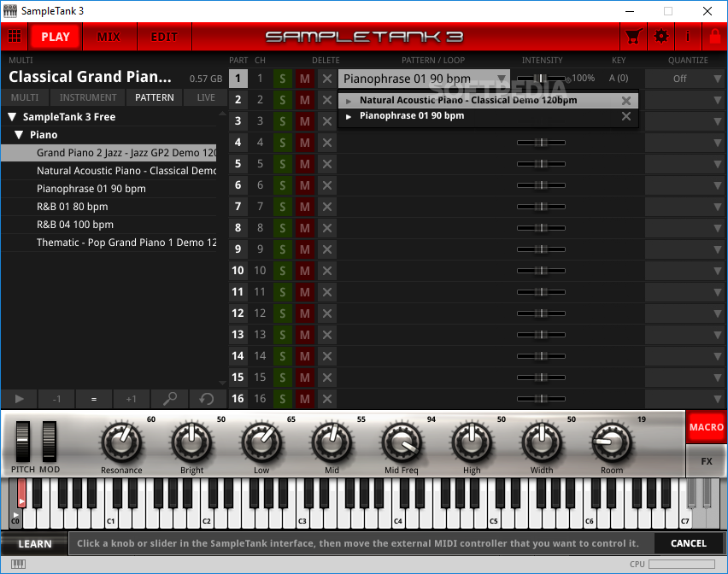The image size is (728, 574).
Task: Click the keyboard icon in status bar
Action: click(19, 564)
